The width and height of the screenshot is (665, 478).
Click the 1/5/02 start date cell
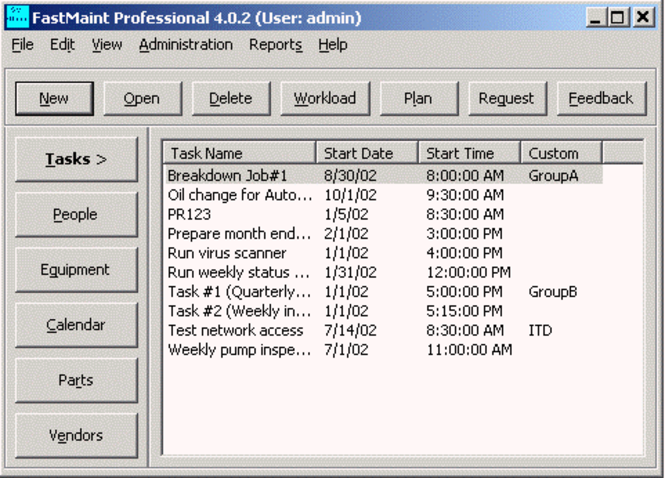click(x=346, y=214)
